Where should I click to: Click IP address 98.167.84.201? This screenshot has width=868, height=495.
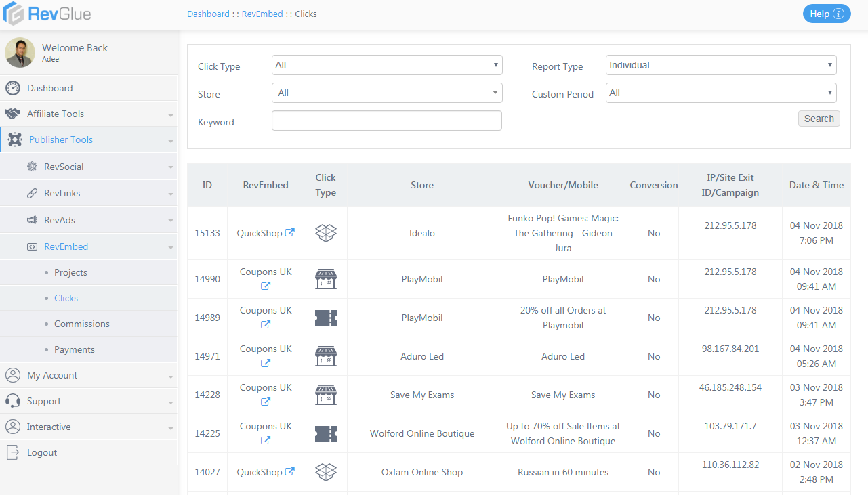730,349
